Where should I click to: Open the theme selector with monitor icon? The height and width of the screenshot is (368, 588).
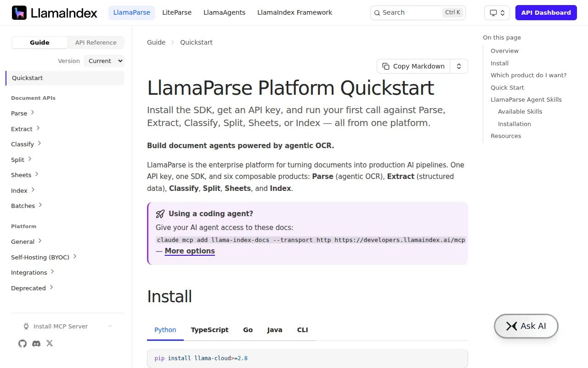coord(497,13)
